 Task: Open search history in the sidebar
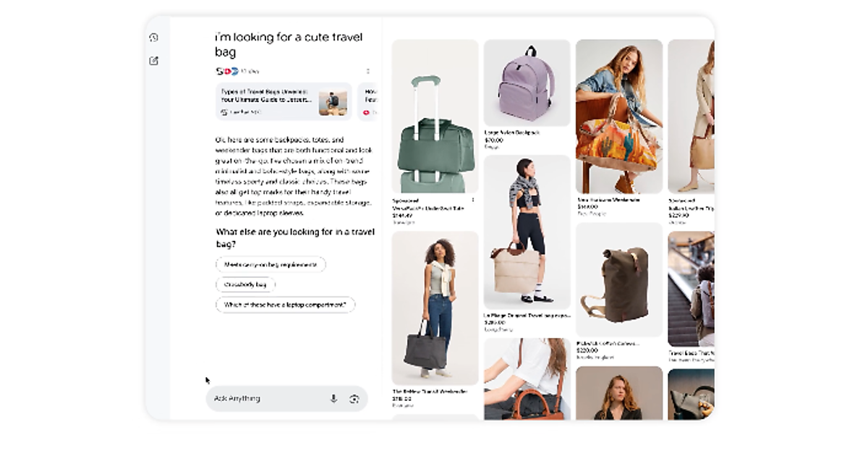pyautogui.click(x=153, y=38)
